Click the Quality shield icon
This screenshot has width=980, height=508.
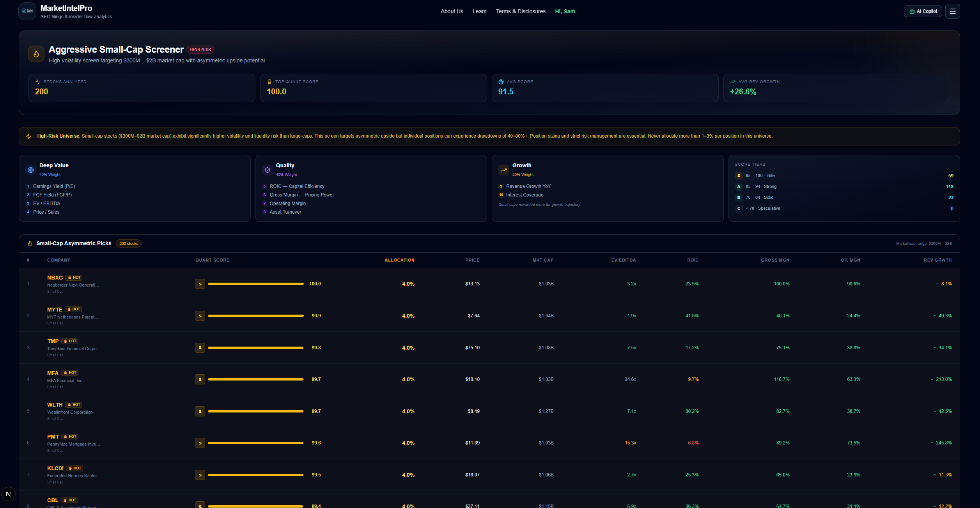pos(267,170)
